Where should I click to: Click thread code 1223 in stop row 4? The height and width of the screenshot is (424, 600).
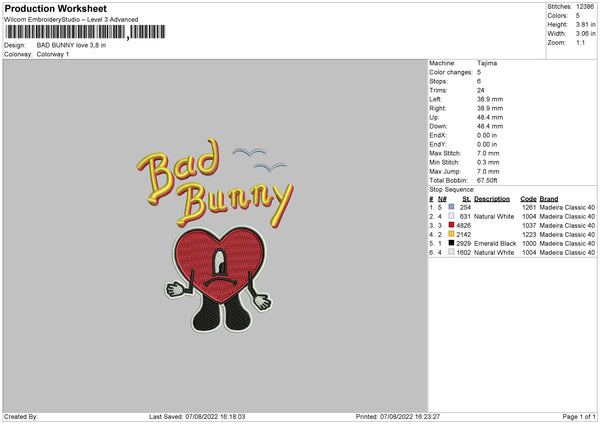coord(529,235)
